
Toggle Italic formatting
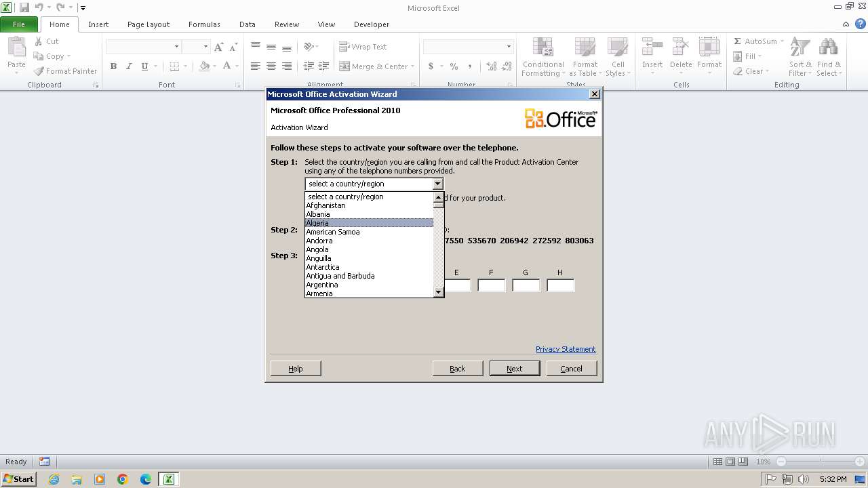pos(129,66)
